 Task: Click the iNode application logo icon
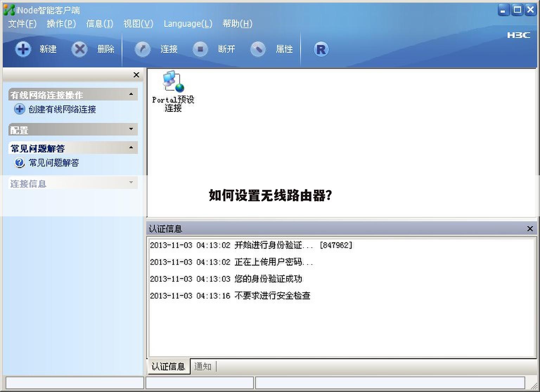coord(8,10)
